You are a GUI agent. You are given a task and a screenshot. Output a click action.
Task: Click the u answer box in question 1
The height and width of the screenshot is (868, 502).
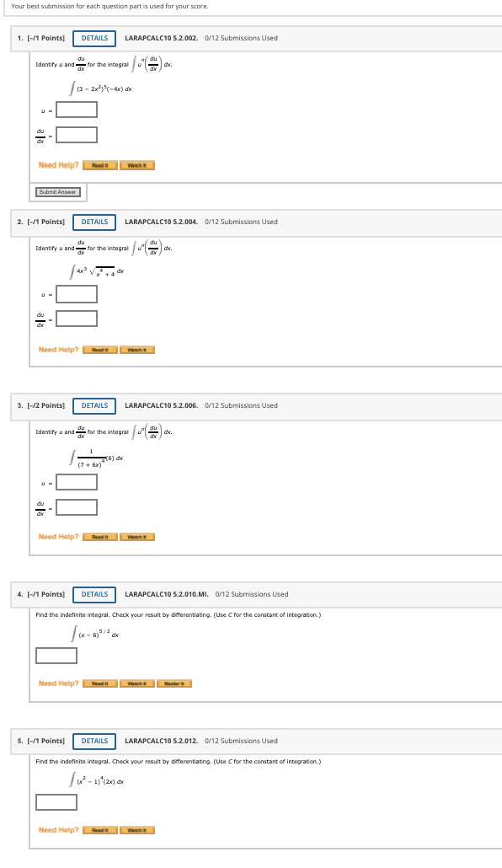tap(76, 109)
